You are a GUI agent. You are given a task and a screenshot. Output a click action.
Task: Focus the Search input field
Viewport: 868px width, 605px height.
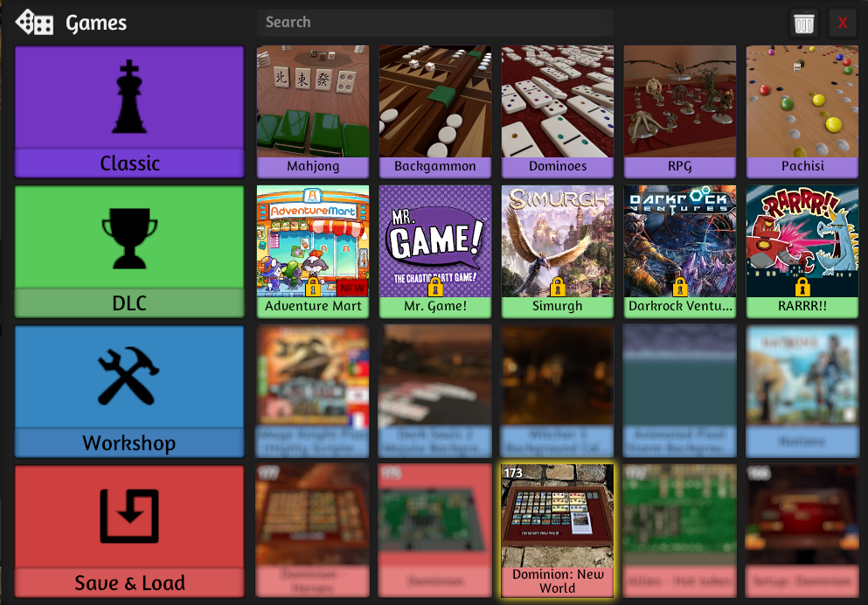point(435,22)
